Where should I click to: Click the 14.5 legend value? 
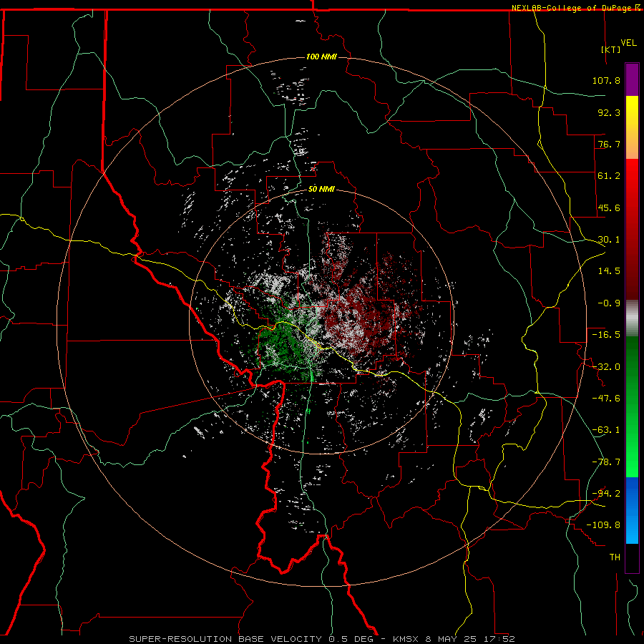(609, 271)
